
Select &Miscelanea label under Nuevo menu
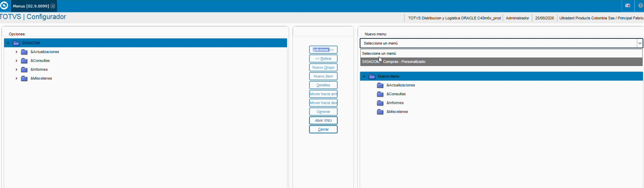tap(397, 112)
